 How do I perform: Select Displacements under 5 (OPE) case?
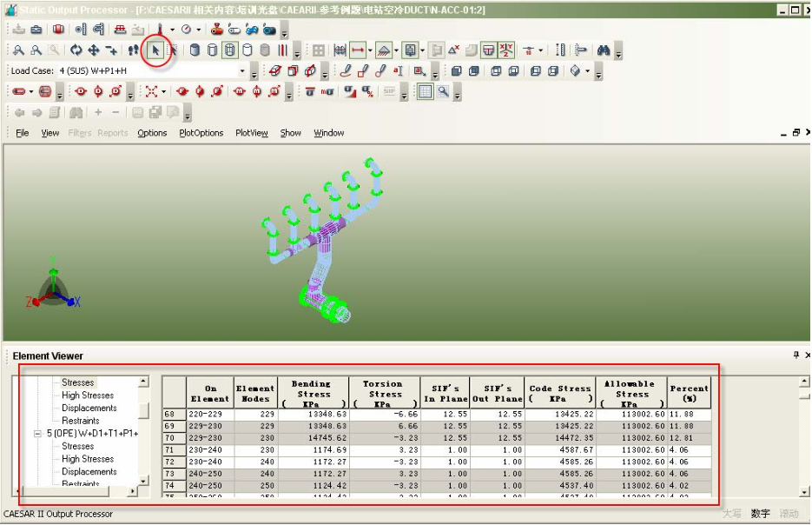click(x=89, y=472)
